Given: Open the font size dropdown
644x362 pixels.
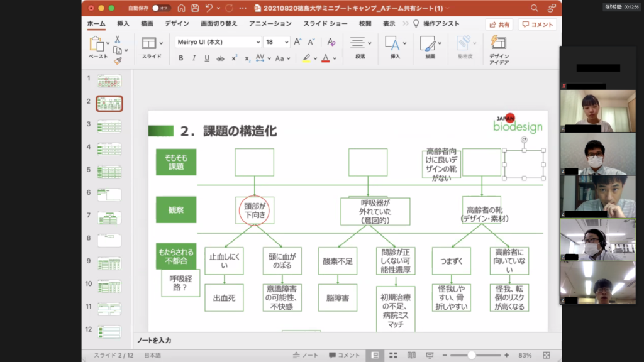Looking at the screenshot, I should click(x=286, y=42).
